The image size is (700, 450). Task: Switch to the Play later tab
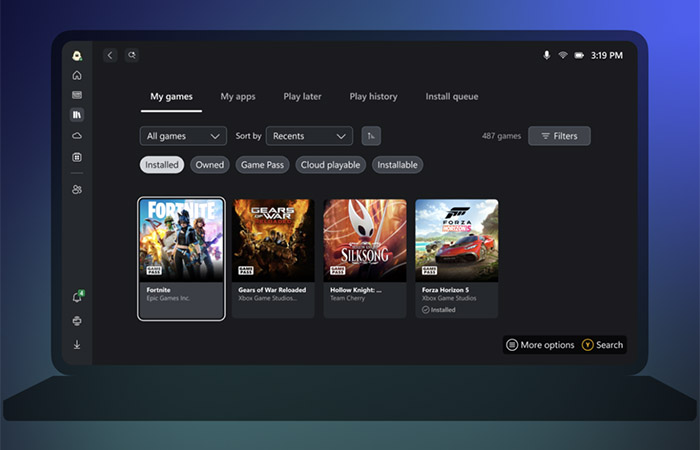click(x=302, y=97)
